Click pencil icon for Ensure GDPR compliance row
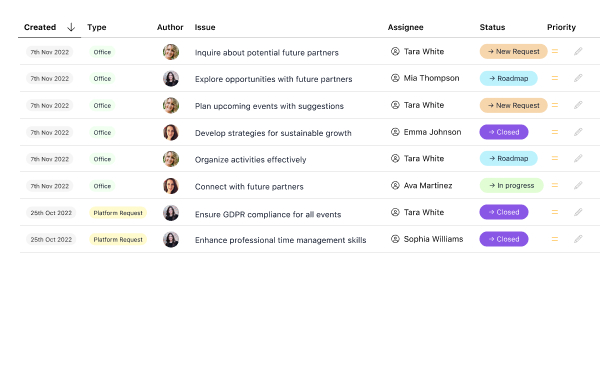 (x=578, y=212)
